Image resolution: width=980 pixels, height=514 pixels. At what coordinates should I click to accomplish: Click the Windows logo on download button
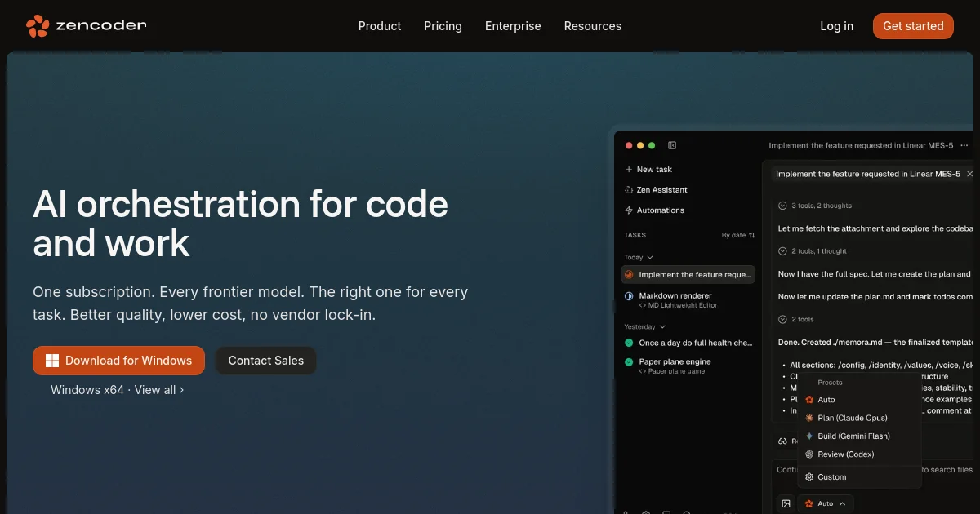52,361
